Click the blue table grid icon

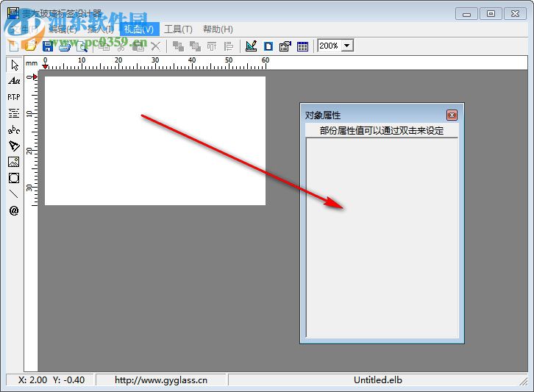pyautogui.click(x=302, y=46)
